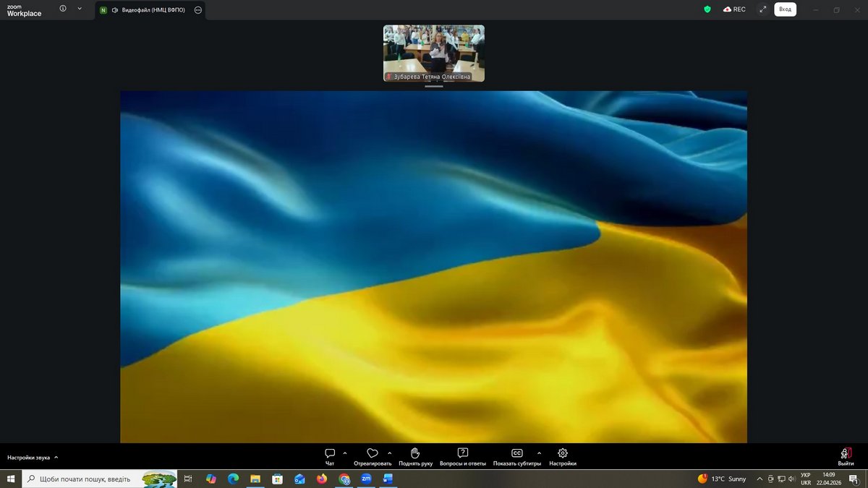The width and height of the screenshot is (868, 488).
Task: Open Вопросы и ответы (Q&A)
Action: 463,454
